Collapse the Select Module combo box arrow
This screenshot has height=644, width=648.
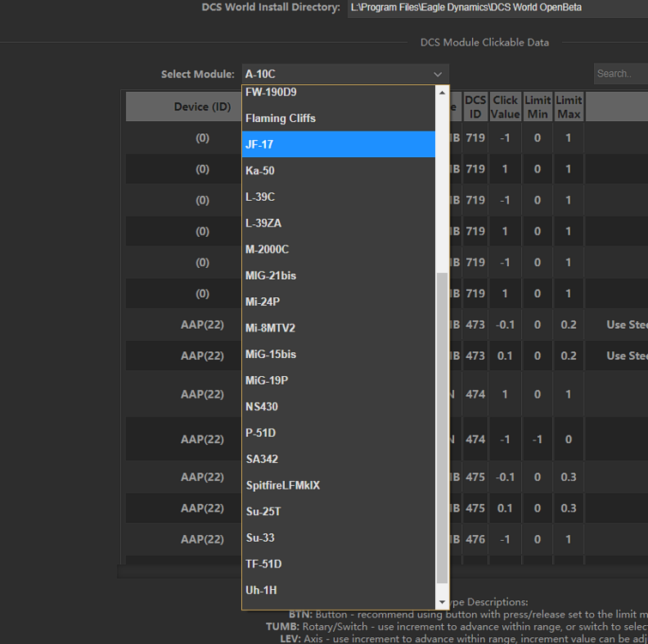(x=438, y=75)
